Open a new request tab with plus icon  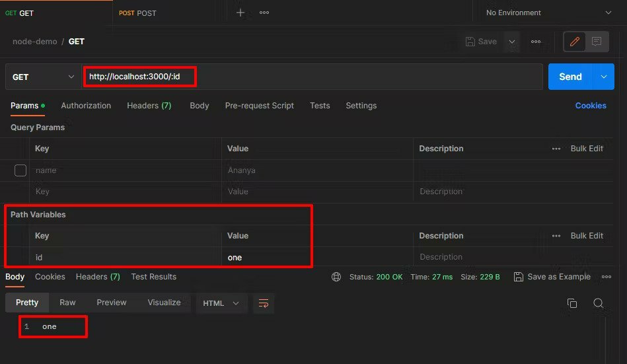click(240, 13)
